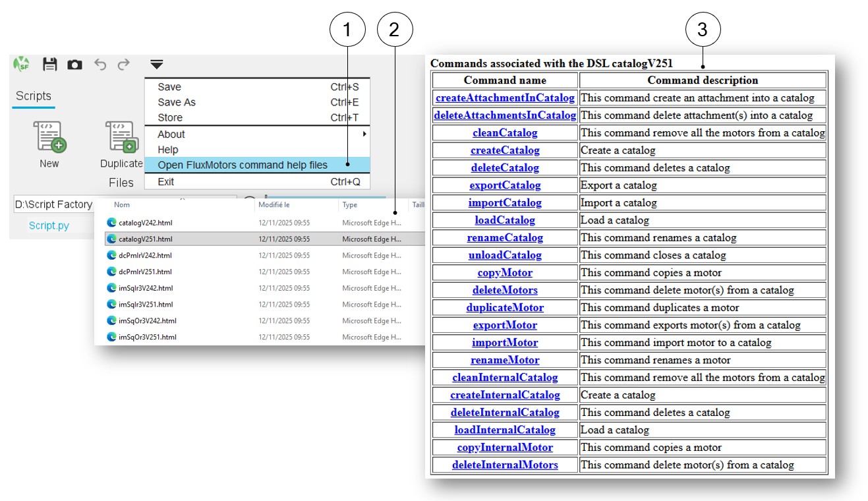Click Edge icon next to dcPmIrV242.html
This screenshot has width=868, height=501.
[111, 255]
